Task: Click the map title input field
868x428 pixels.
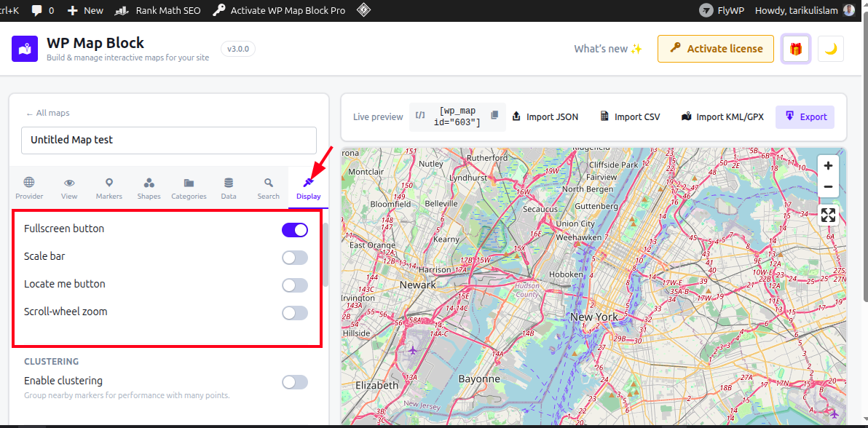Action: [169, 140]
